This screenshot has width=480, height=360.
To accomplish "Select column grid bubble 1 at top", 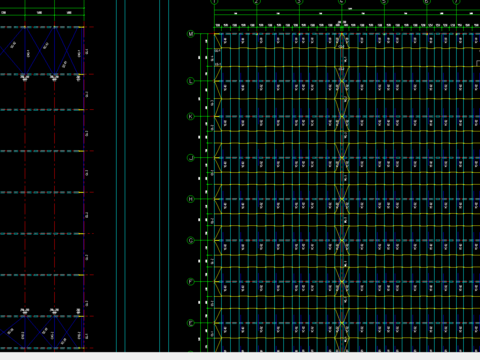I will pyautogui.click(x=214, y=2).
